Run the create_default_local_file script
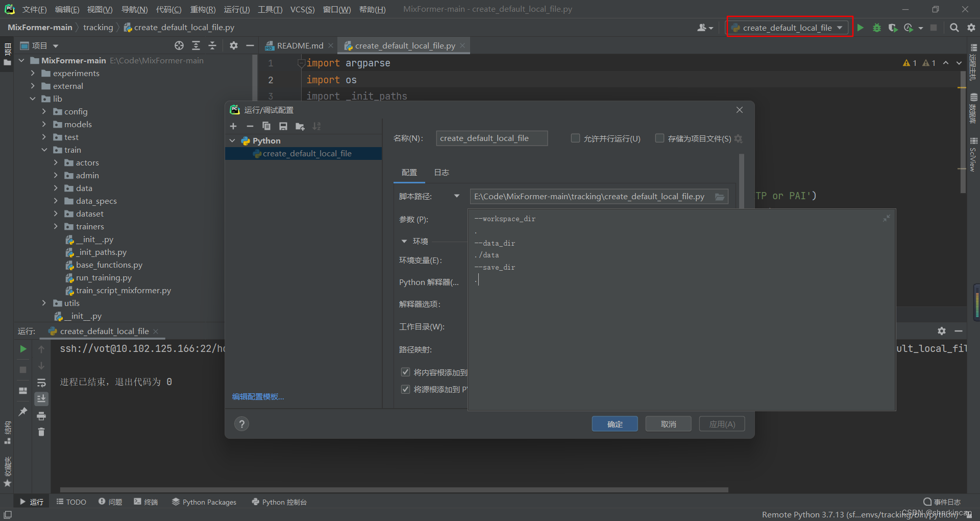The height and width of the screenshot is (521, 980). click(x=861, y=28)
